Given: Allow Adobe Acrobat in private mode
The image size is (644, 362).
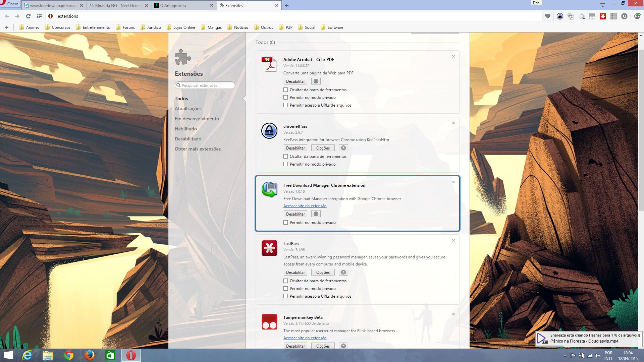Looking at the screenshot, I should tap(286, 98).
